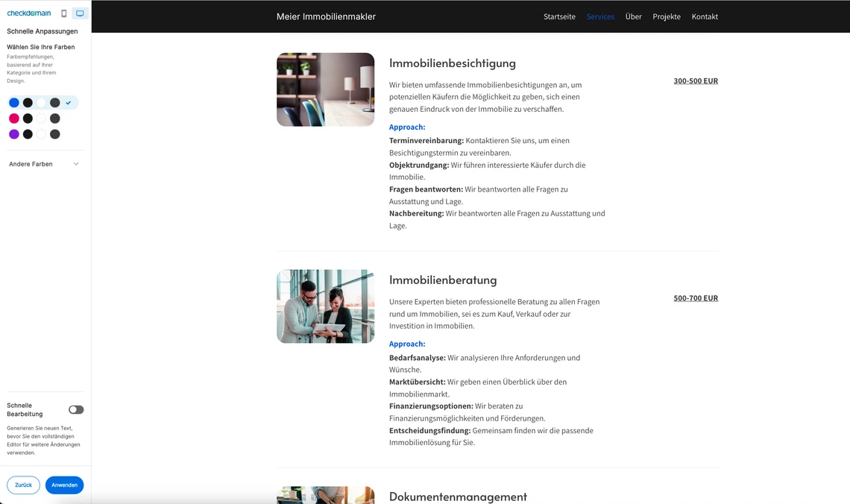This screenshot has height=504, width=850.
Task: Click the Dokumentenmanagement heading
Action: 457,497
